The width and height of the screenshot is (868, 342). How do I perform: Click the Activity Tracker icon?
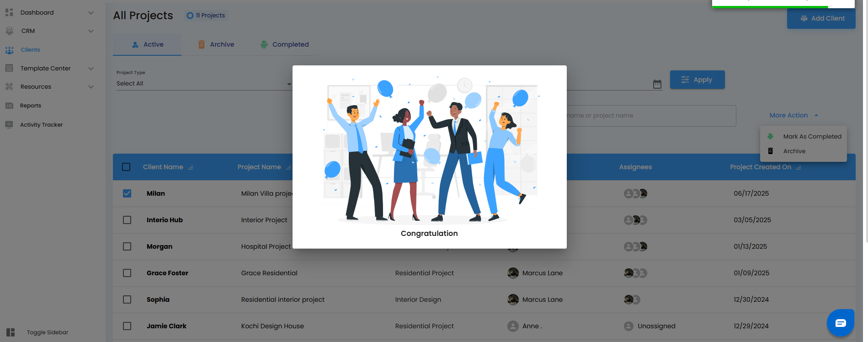pos(9,124)
